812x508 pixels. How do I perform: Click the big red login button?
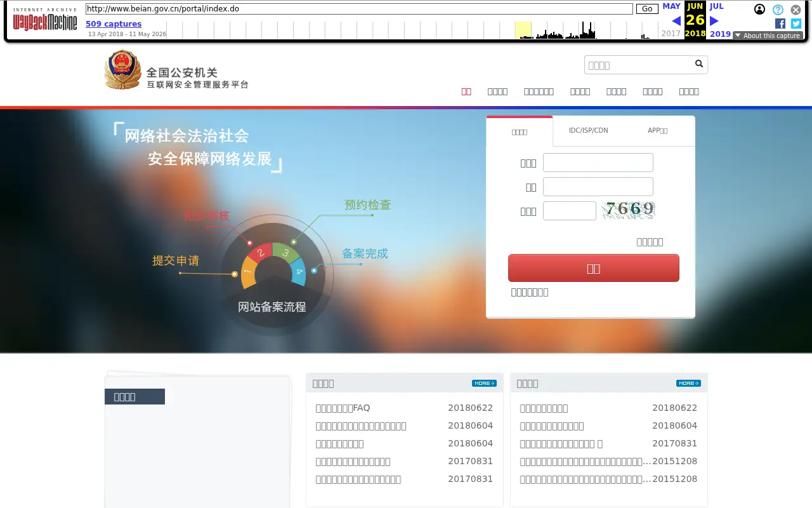(x=594, y=268)
